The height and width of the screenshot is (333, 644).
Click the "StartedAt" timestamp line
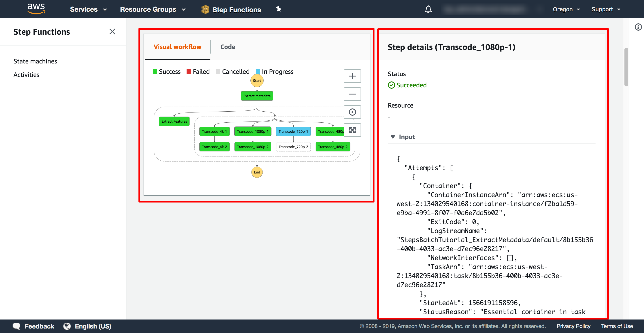coord(470,303)
